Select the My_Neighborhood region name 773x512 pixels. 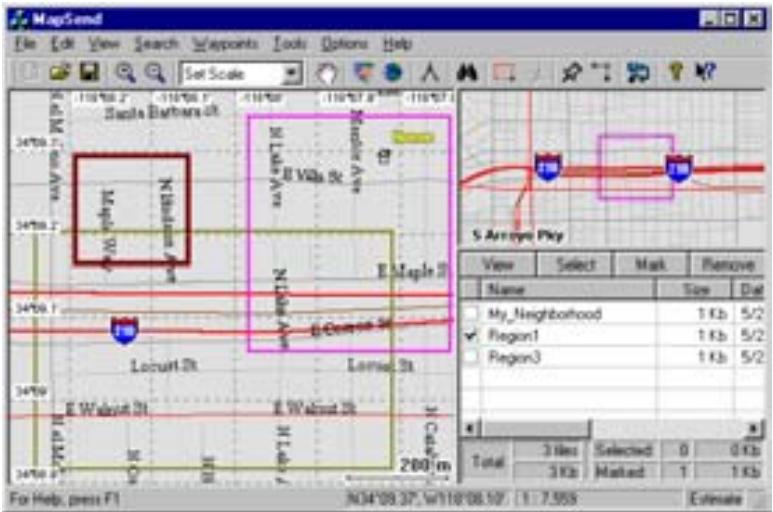544,314
